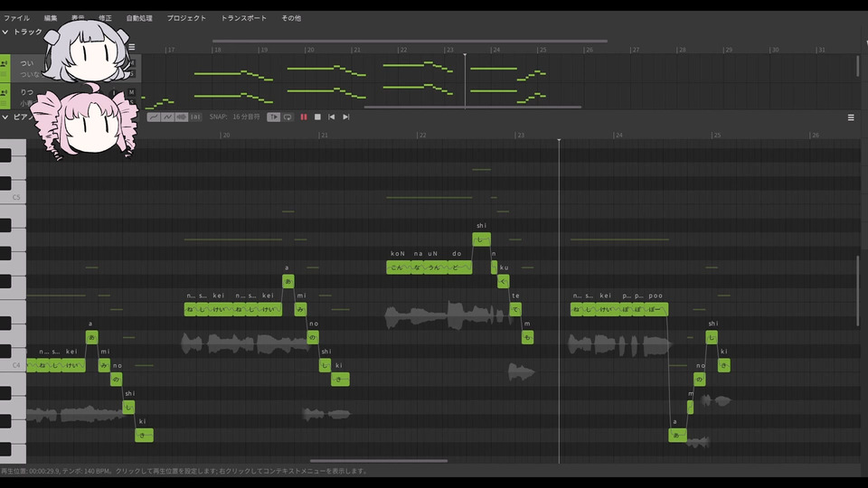868x488 pixels.
Task: Open the SNAP 16分音符 dropdown
Action: tap(246, 117)
